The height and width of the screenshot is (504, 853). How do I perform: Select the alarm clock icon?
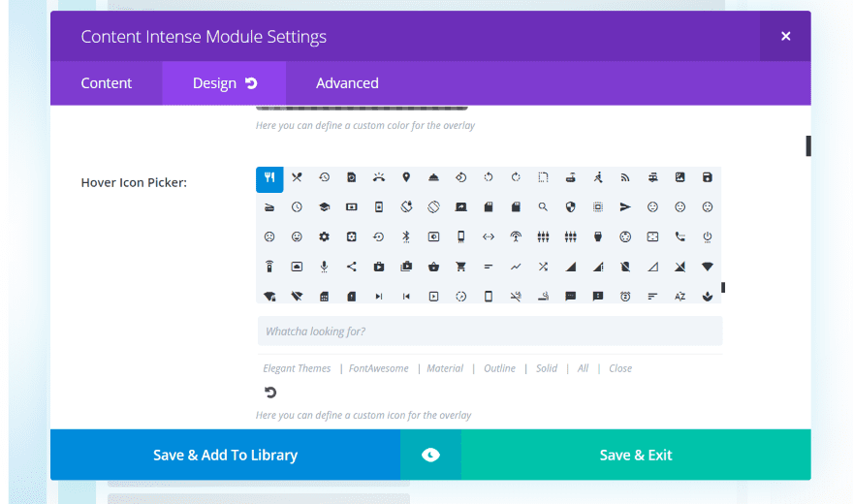tap(625, 296)
